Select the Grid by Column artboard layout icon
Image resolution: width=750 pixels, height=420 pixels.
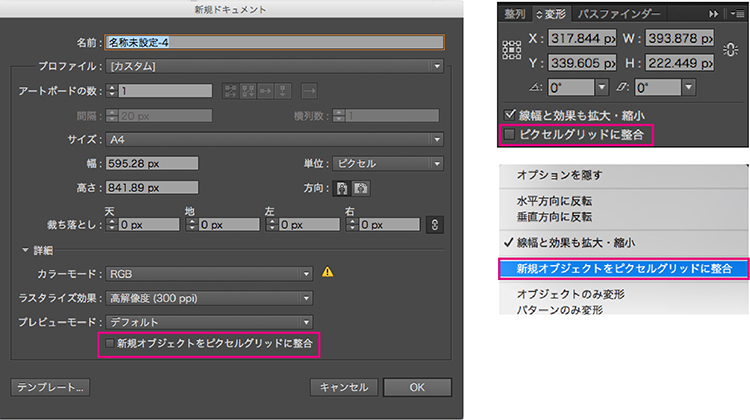click(x=248, y=91)
